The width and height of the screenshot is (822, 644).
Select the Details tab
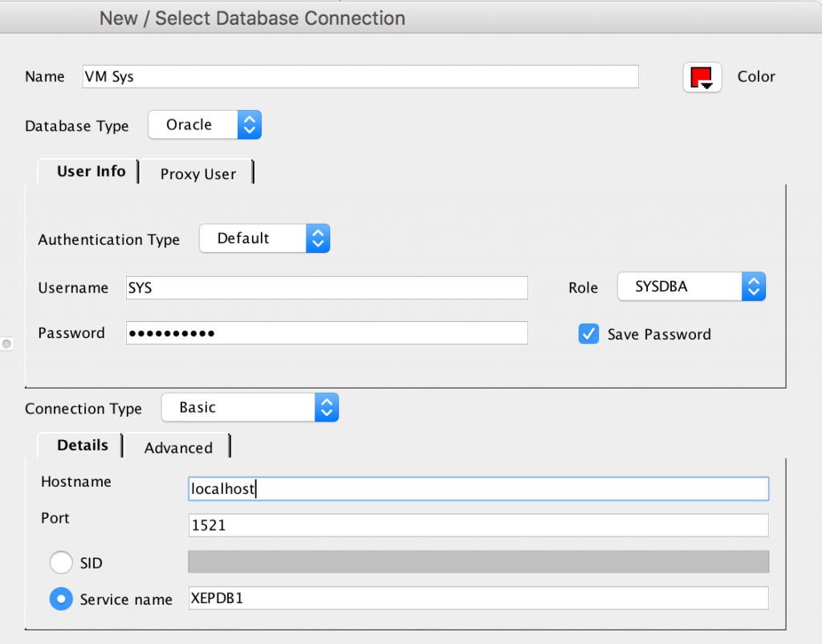coord(82,445)
